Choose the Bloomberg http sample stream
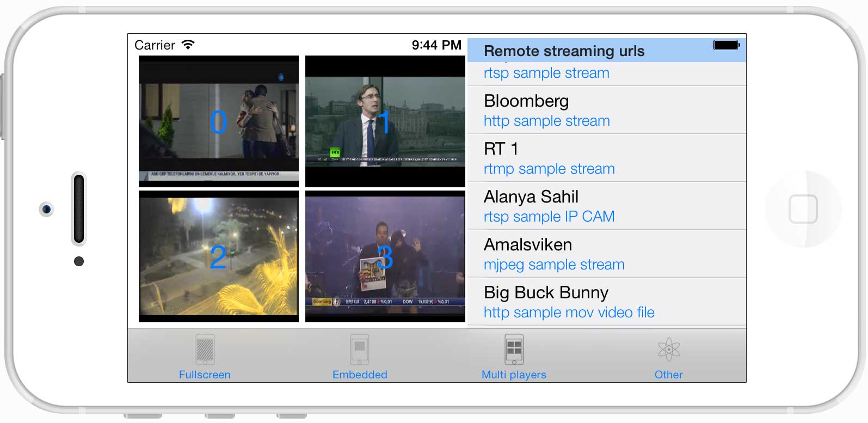868x423 pixels. [607, 110]
